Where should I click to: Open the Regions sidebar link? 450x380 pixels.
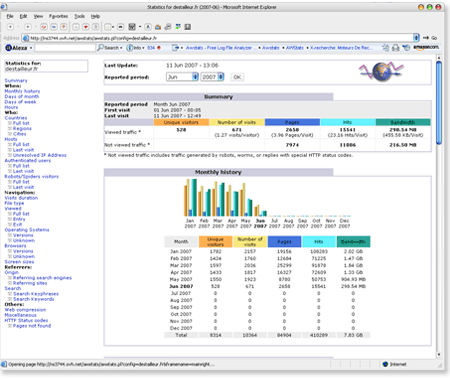[x=22, y=128]
